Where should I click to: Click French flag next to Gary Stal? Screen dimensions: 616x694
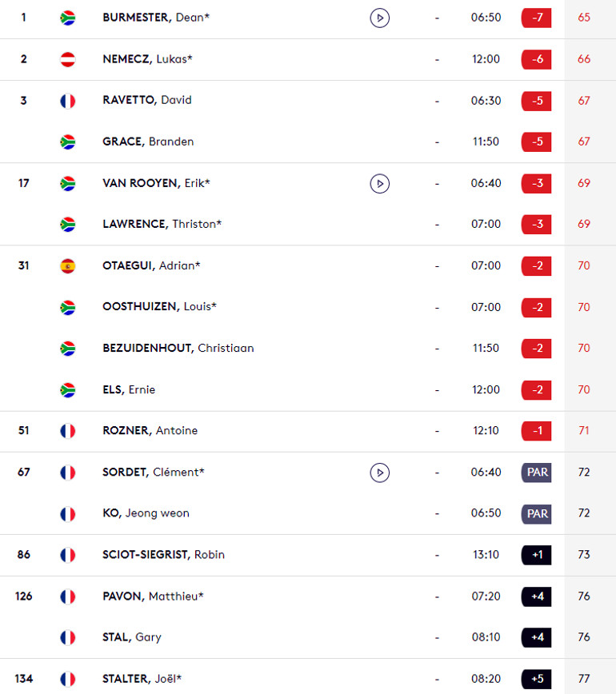click(68, 638)
